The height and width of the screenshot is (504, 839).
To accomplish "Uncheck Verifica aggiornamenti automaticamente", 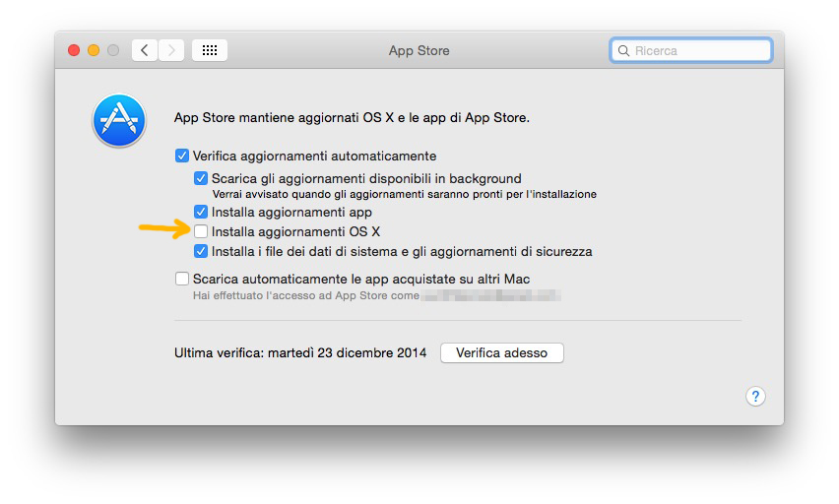I will point(182,156).
